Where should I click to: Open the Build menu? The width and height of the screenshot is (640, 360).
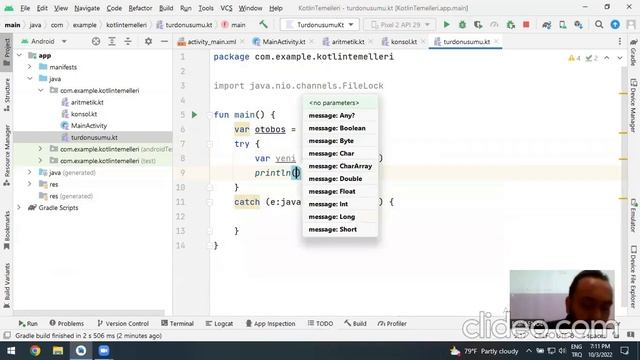(166, 8)
